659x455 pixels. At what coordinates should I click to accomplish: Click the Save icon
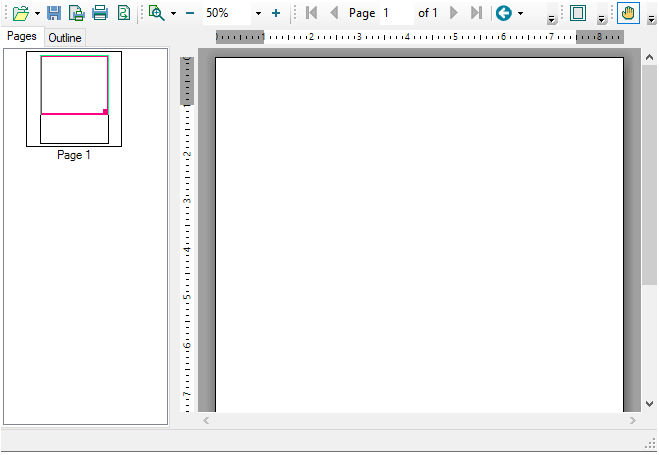click(x=54, y=14)
